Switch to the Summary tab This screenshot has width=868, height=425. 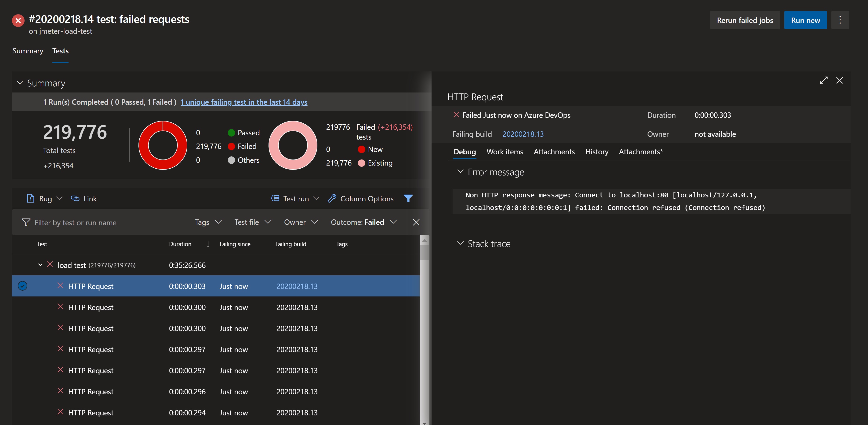click(x=28, y=50)
